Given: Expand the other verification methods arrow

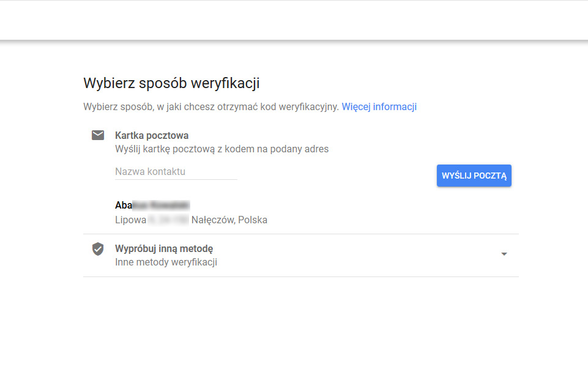Looking at the screenshot, I should click(504, 254).
